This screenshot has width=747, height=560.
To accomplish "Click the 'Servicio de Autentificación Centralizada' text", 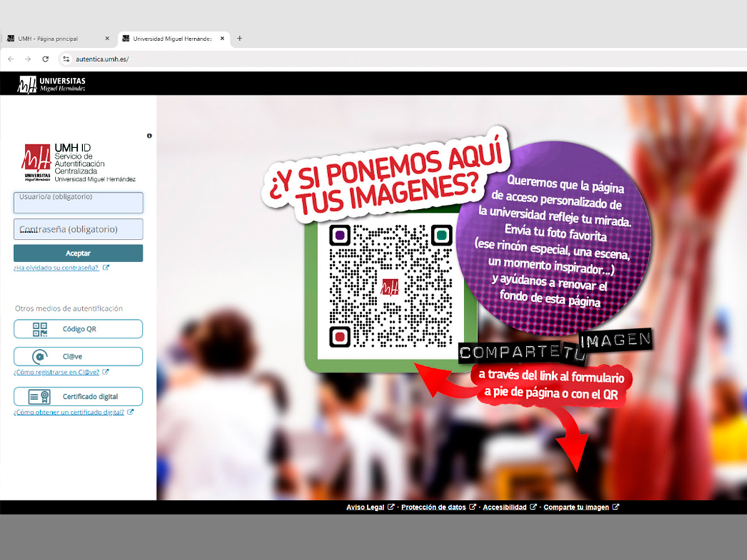I will (x=80, y=163).
